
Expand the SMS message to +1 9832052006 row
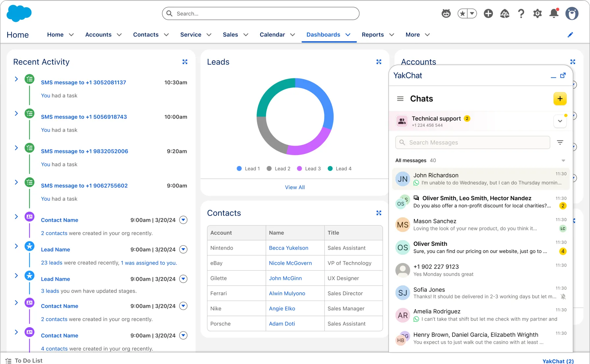point(16,148)
